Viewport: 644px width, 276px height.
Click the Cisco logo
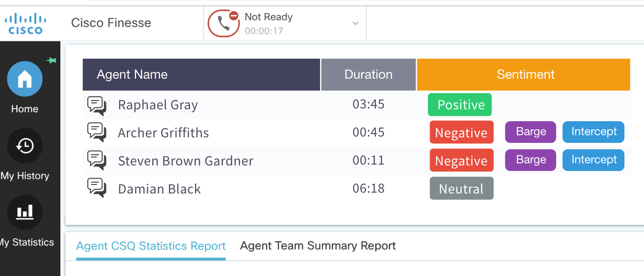click(26, 23)
